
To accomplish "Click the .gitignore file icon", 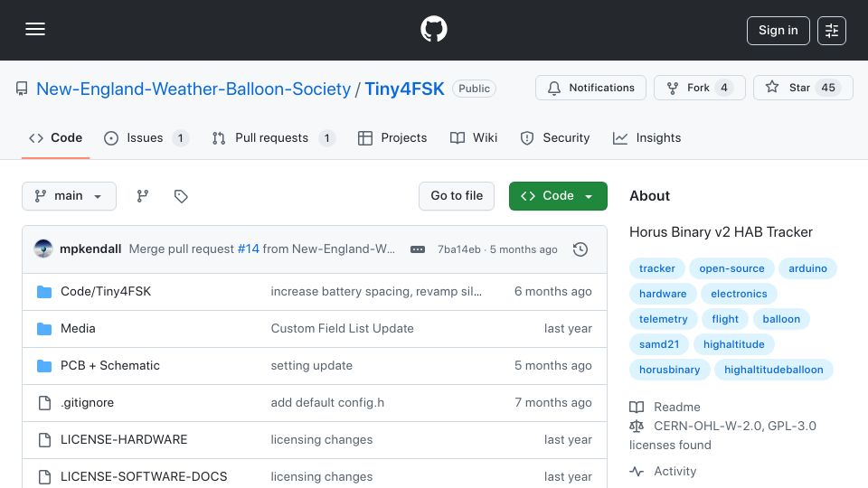I will (x=44, y=403).
